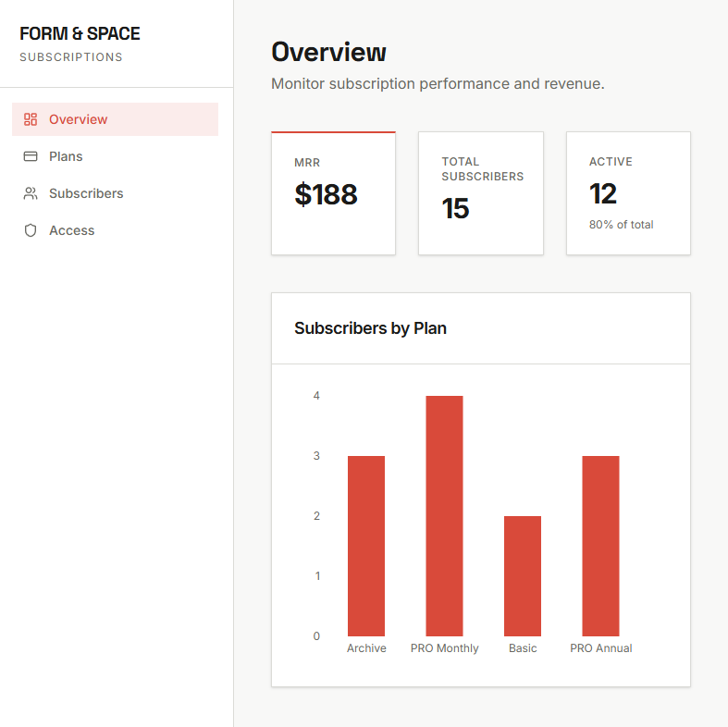Open the Access page label
The image size is (728, 727).
(72, 230)
